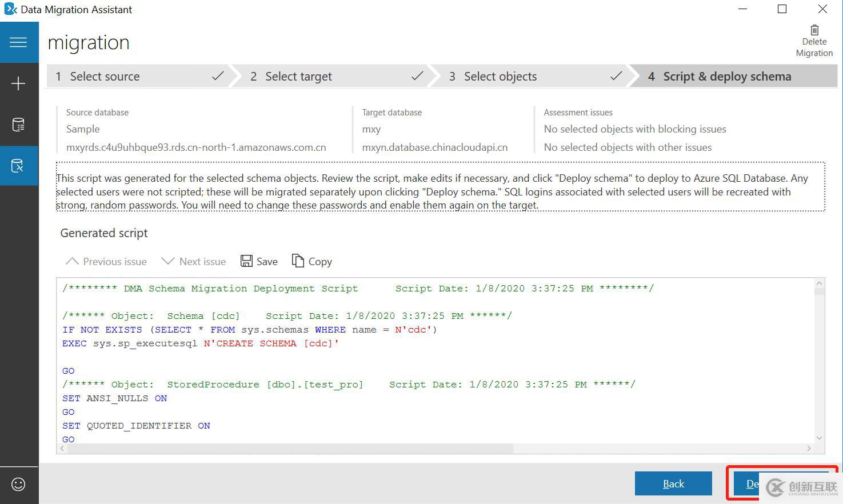Click line 'EXEC sys.sp_executesql N'CREATE SCHEMA [cdc]''
This screenshot has width=843, height=504.
coord(201,343)
